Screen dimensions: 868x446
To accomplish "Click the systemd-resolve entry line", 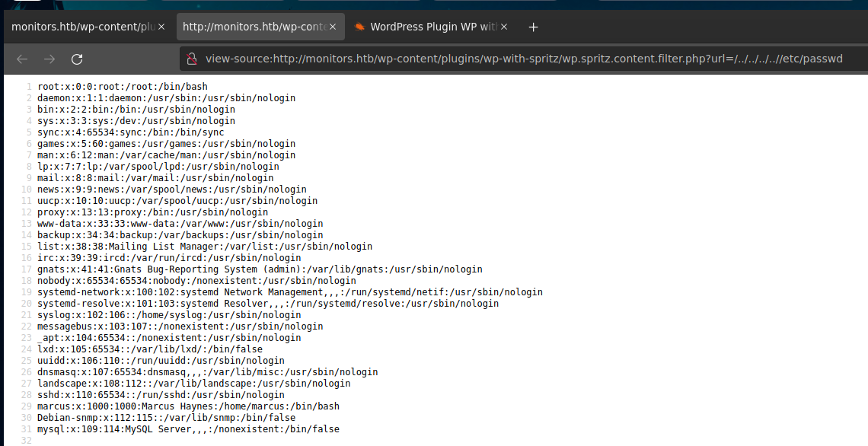I will click(x=268, y=304).
